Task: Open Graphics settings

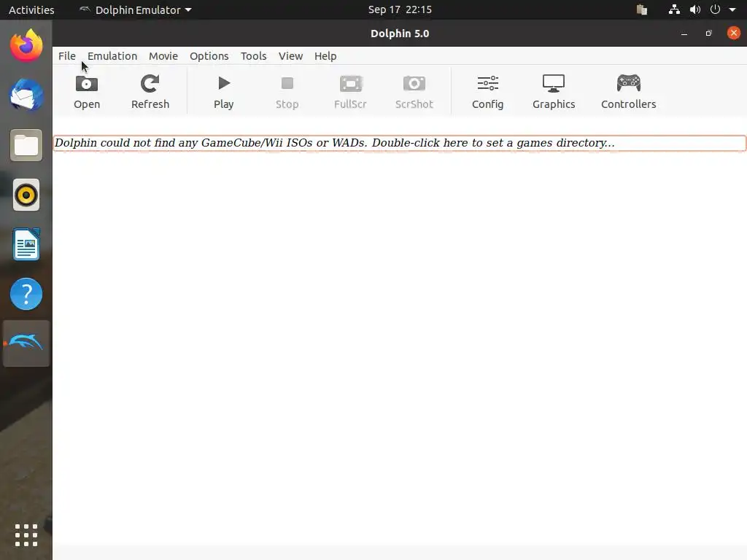Action: click(x=554, y=91)
